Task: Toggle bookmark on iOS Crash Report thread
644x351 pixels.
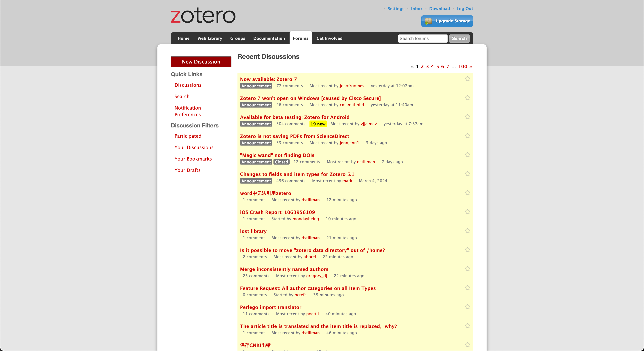Action: click(467, 212)
